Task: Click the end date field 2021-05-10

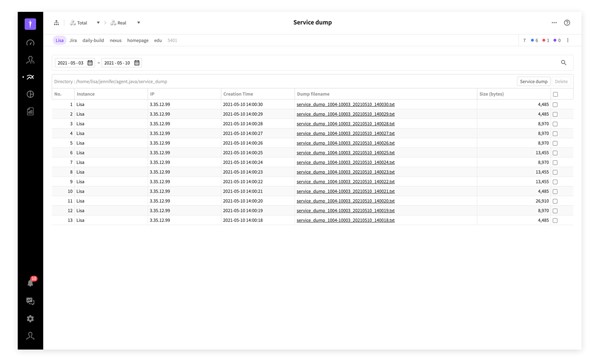Action: click(121, 62)
